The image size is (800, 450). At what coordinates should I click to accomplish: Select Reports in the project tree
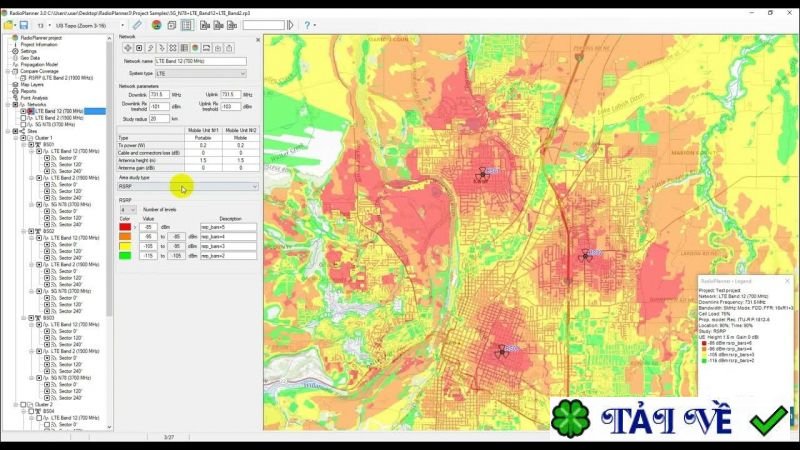tap(29, 91)
